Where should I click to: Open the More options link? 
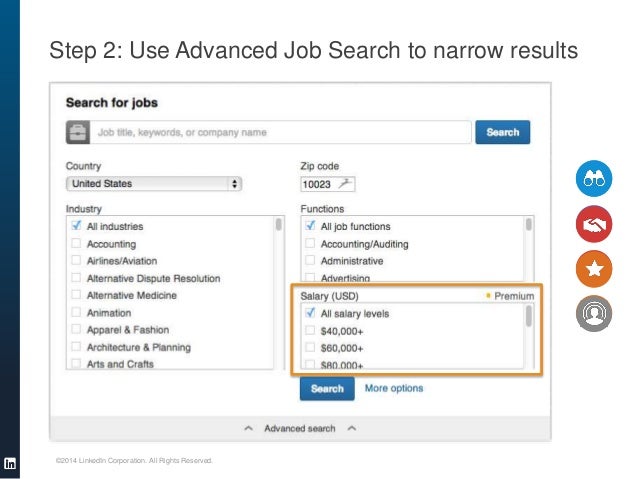click(393, 388)
